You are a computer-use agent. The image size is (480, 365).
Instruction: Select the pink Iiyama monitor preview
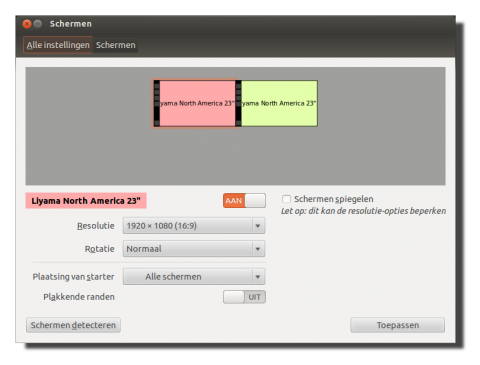[x=194, y=103]
